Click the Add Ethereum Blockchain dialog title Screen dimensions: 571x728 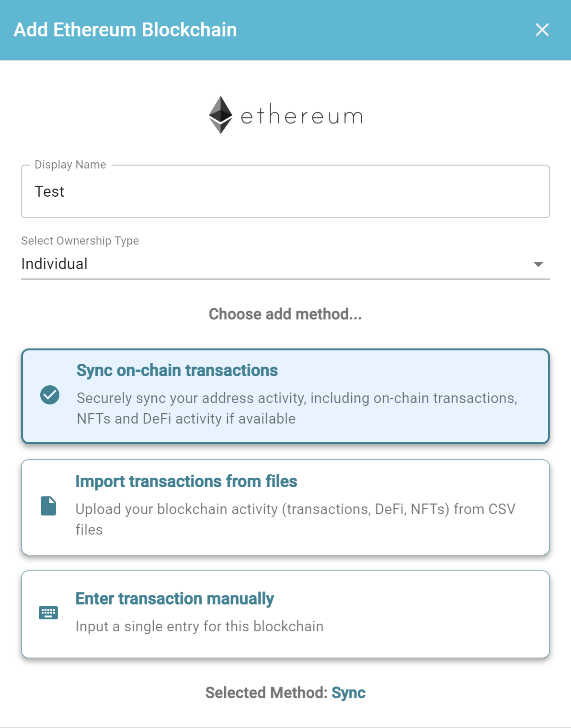(125, 29)
